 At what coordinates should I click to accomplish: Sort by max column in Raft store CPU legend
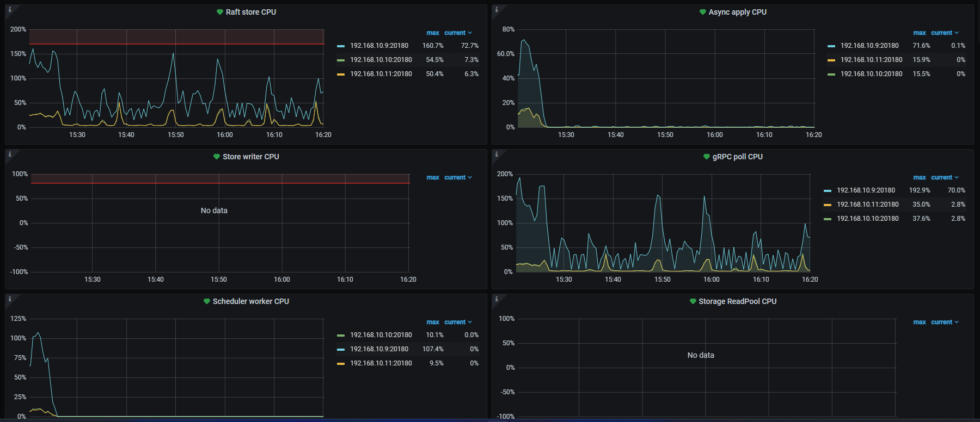(432, 33)
